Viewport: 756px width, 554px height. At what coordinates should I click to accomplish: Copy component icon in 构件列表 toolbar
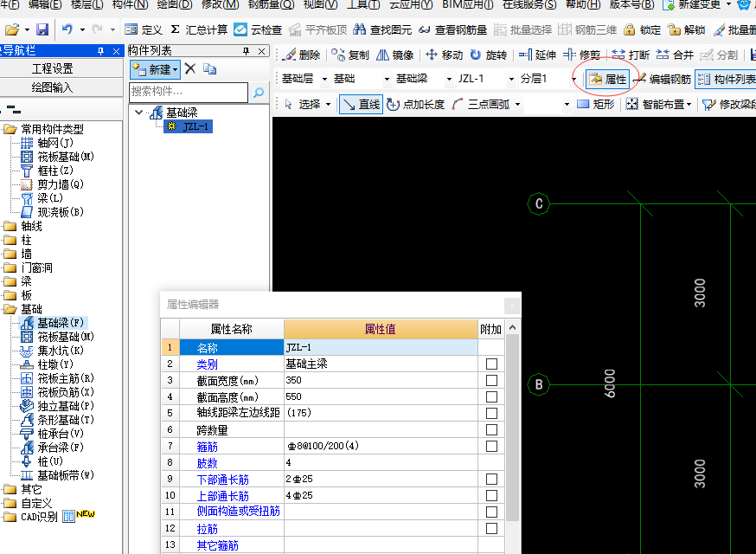209,69
